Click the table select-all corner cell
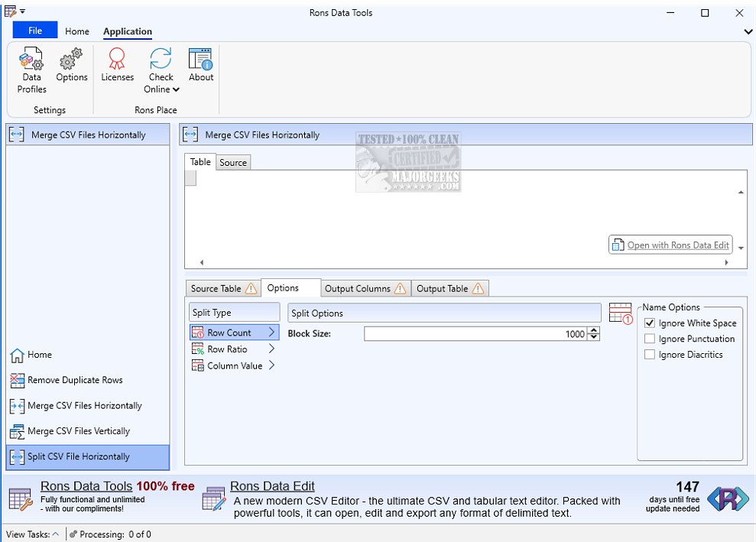This screenshot has width=756, height=542. click(x=190, y=178)
